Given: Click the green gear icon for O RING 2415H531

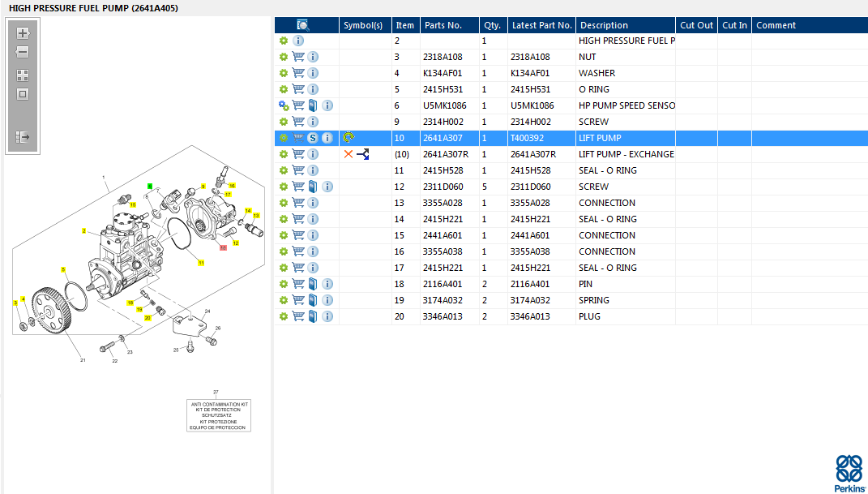Looking at the screenshot, I should (284, 89).
